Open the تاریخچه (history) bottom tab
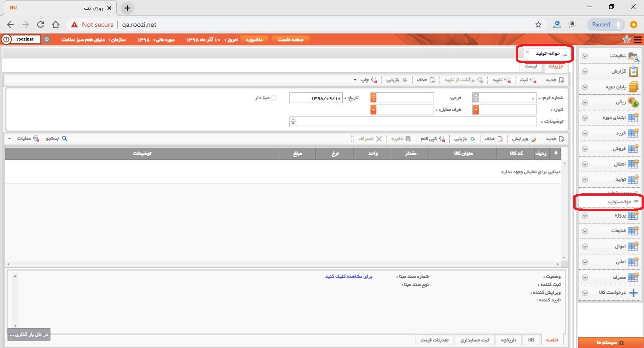This screenshot has width=644, height=348. point(508,340)
